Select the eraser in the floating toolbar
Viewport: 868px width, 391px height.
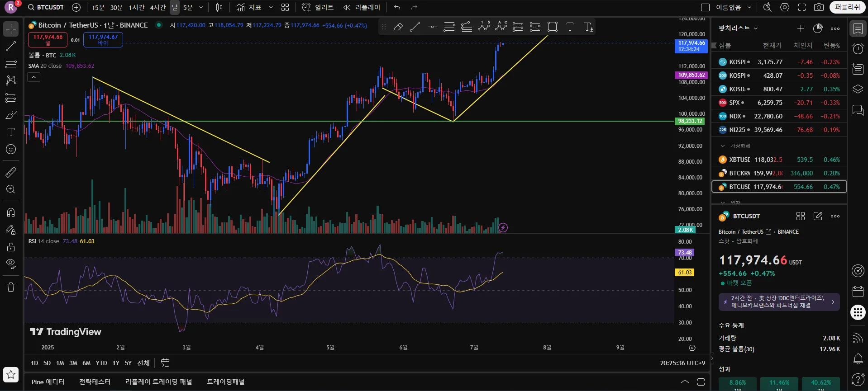click(398, 27)
